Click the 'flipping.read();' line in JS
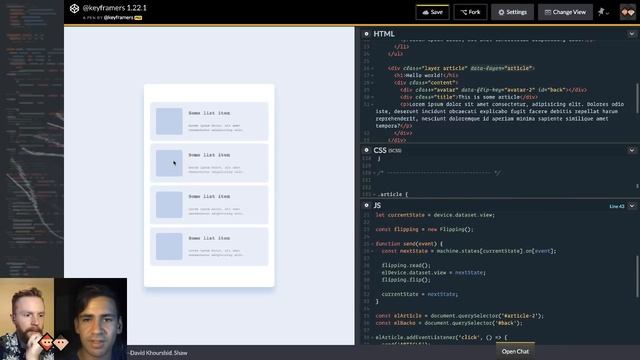The width and height of the screenshot is (640, 360). point(406,265)
